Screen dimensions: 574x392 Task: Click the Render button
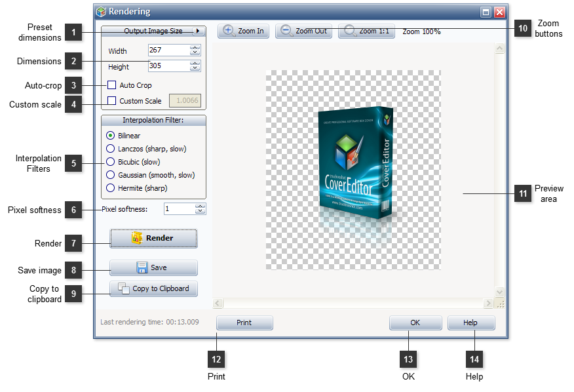click(x=153, y=238)
